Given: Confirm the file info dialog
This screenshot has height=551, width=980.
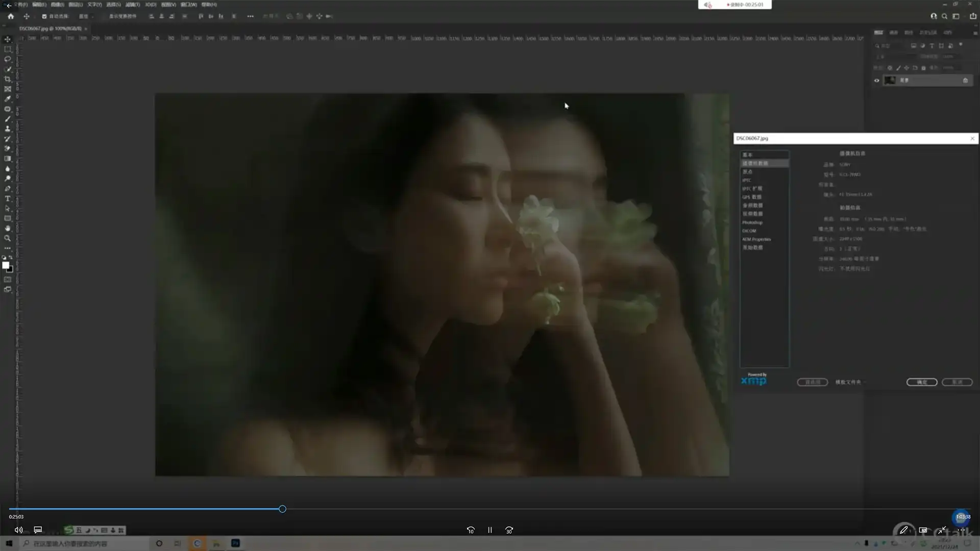Looking at the screenshot, I should pyautogui.click(x=921, y=382).
